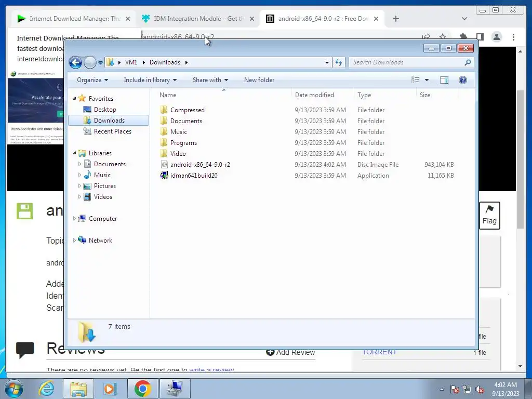The width and height of the screenshot is (532, 399).
Task: Collapse the Libraries group
Action: 74,153
